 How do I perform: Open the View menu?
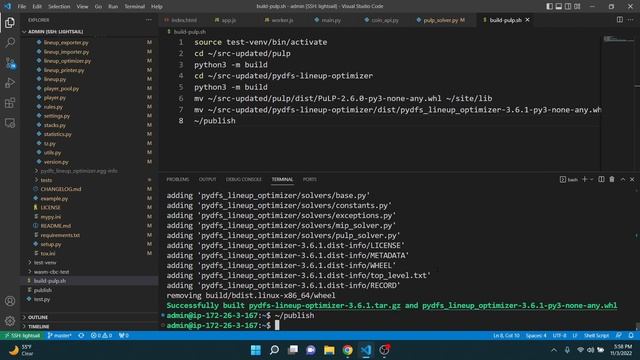pyautogui.click(x=82, y=7)
